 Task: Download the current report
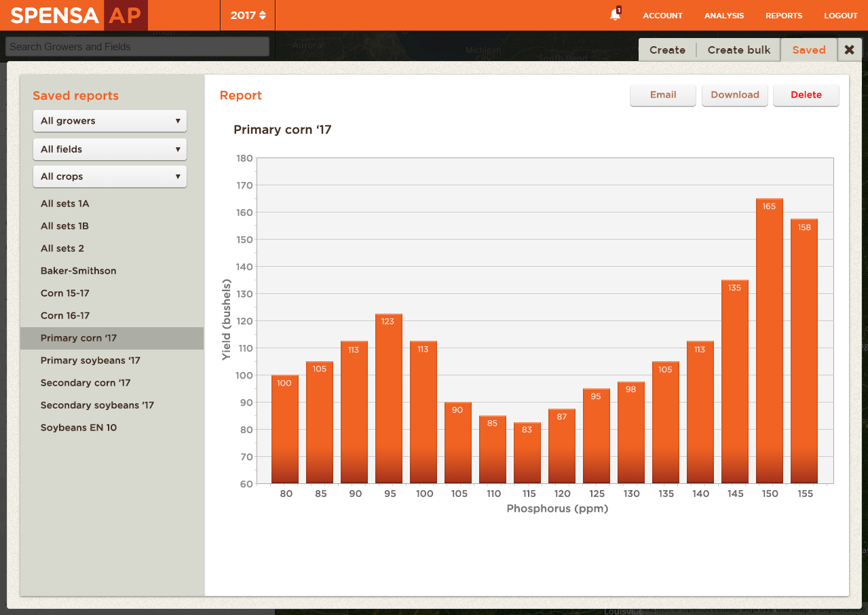[x=734, y=95]
